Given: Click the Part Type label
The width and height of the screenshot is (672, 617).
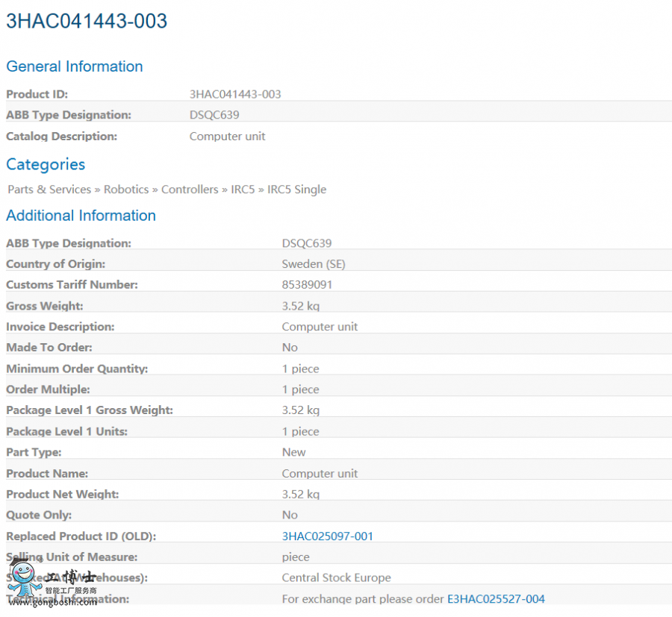Looking at the screenshot, I should (x=34, y=452).
